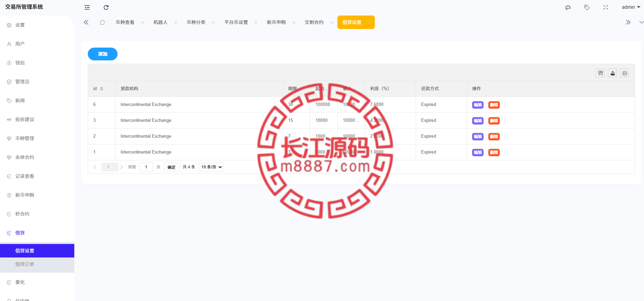The width and height of the screenshot is (644, 301).
Task: Click the next page arrow
Action: (122, 167)
